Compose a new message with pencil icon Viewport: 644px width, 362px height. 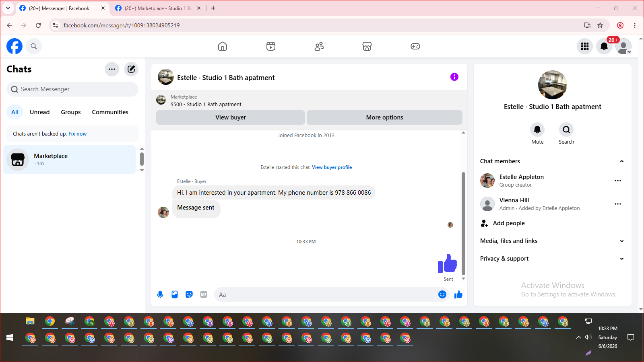[x=131, y=69]
